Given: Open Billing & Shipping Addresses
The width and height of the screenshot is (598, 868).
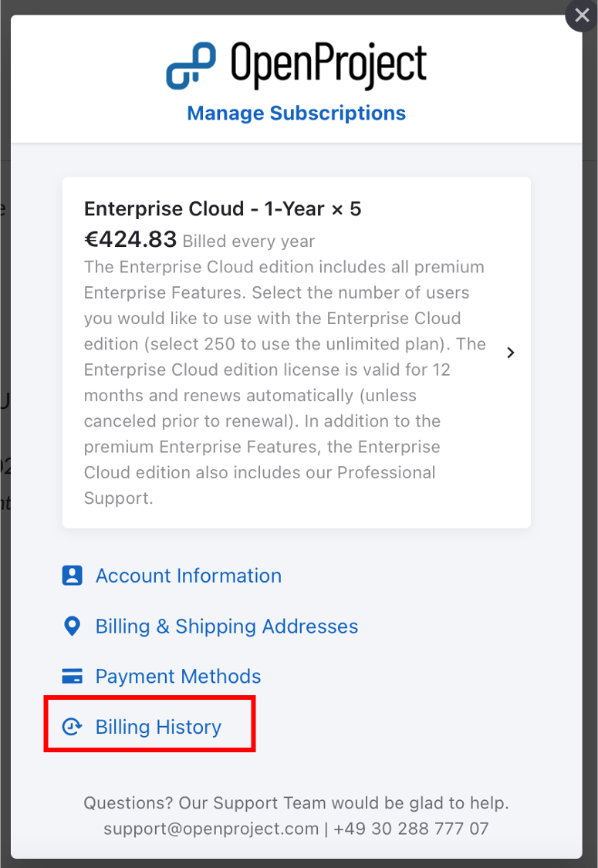Looking at the screenshot, I should [x=227, y=626].
